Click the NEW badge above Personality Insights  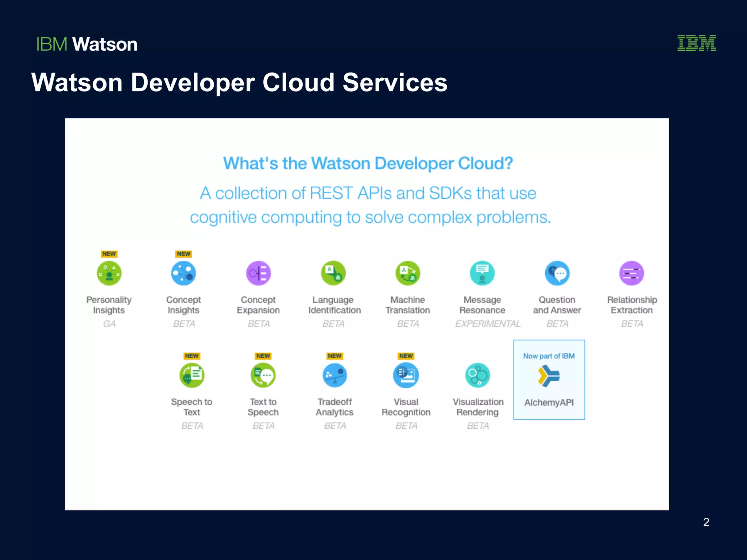[x=109, y=254]
